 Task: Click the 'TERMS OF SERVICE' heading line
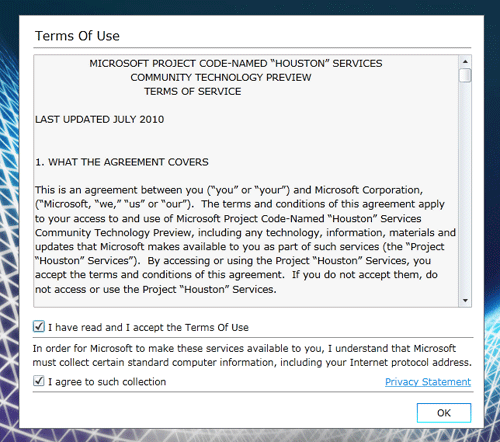tap(193, 91)
